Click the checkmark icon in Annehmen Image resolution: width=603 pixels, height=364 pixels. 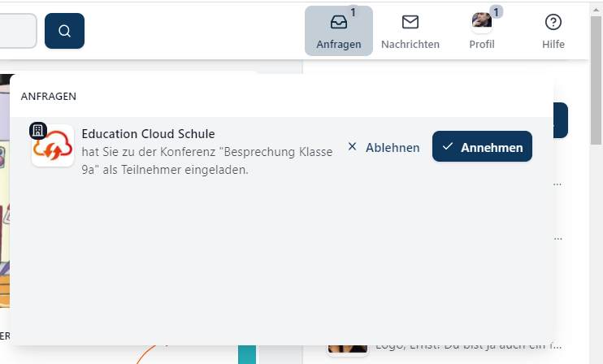pos(448,147)
